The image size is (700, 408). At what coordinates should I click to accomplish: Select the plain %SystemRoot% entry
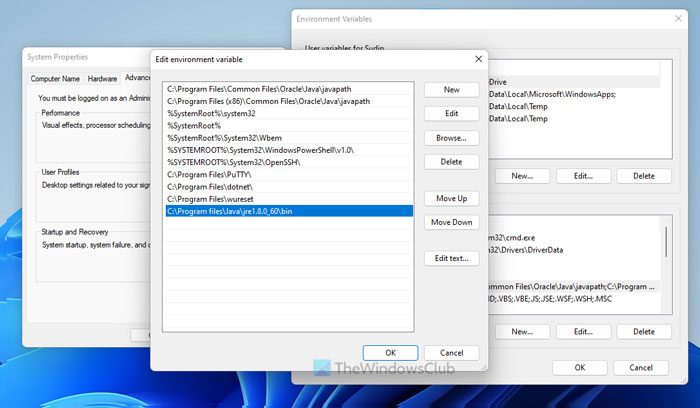click(x=289, y=126)
